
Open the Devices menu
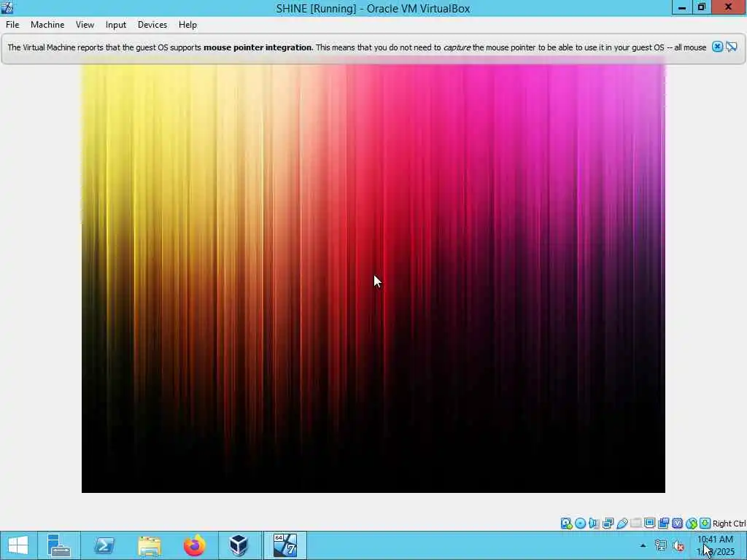(x=152, y=25)
